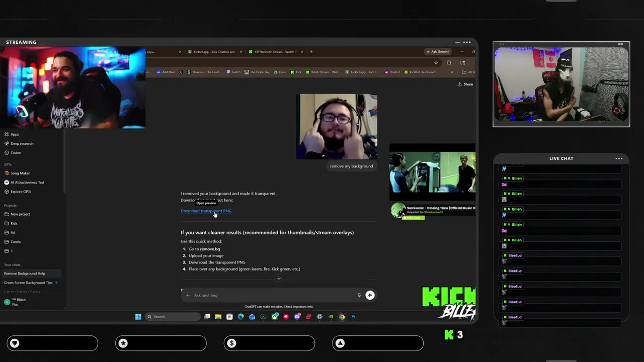Open the Voxbot bookmark
The width and height of the screenshot is (644, 362).
click(x=392, y=72)
